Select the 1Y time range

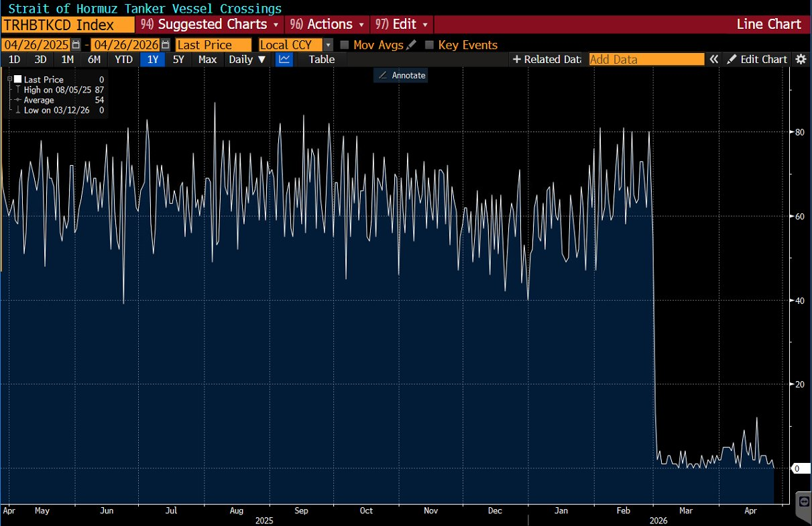tap(152, 59)
